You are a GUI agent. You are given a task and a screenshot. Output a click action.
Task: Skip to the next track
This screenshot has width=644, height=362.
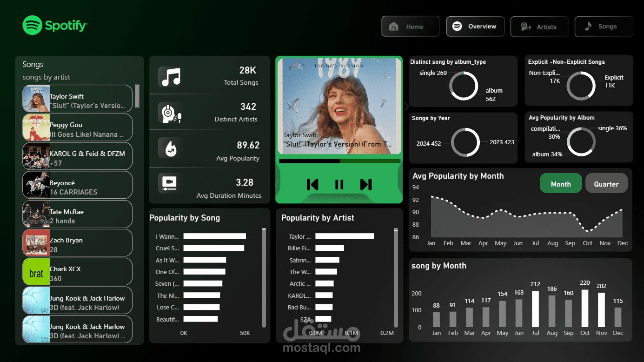[x=365, y=184]
